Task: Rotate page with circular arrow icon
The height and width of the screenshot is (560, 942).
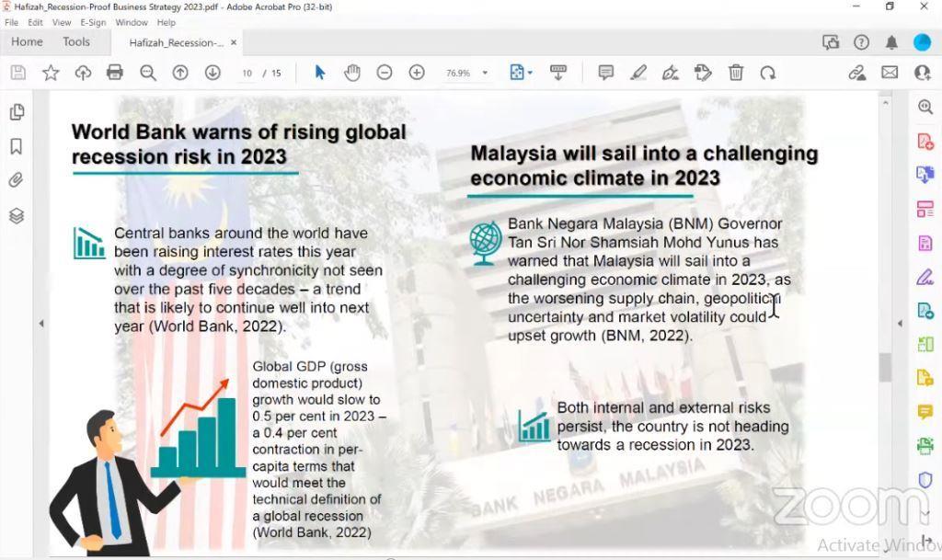Action: tap(768, 73)
